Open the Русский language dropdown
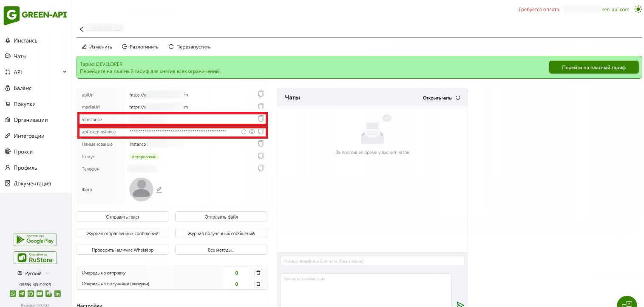This screenshot has width=644, height=307. [x=33, y=273]
